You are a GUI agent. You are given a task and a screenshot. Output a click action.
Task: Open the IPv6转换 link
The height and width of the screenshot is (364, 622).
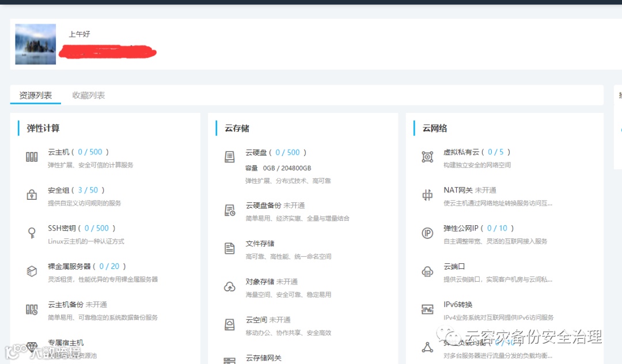coord(458,304)
